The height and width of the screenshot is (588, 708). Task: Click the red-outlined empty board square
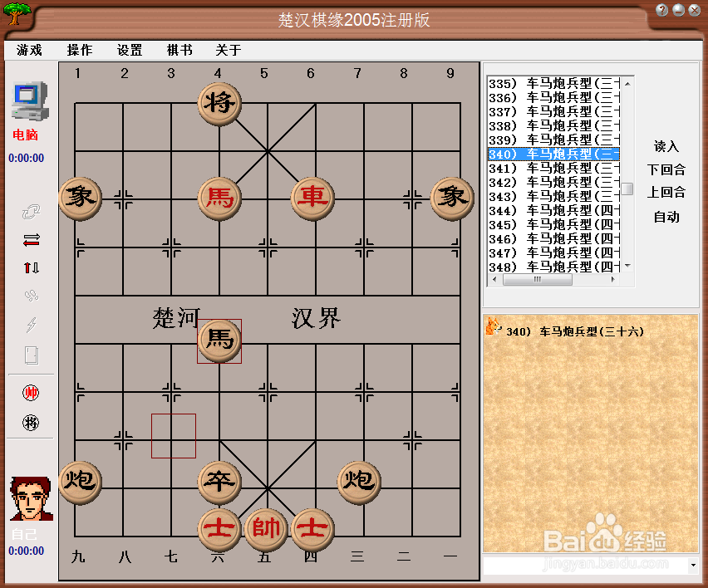(x=174, y=435)
